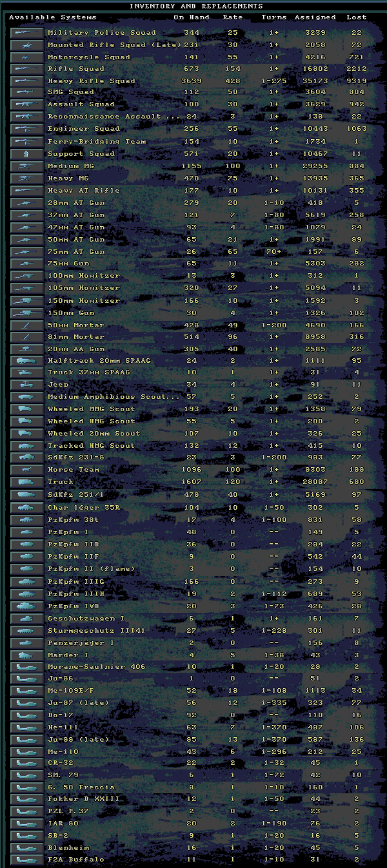Select the Reconnaissance Assault row name
Viewport: 387px width, 868px height.
(114, 117)
